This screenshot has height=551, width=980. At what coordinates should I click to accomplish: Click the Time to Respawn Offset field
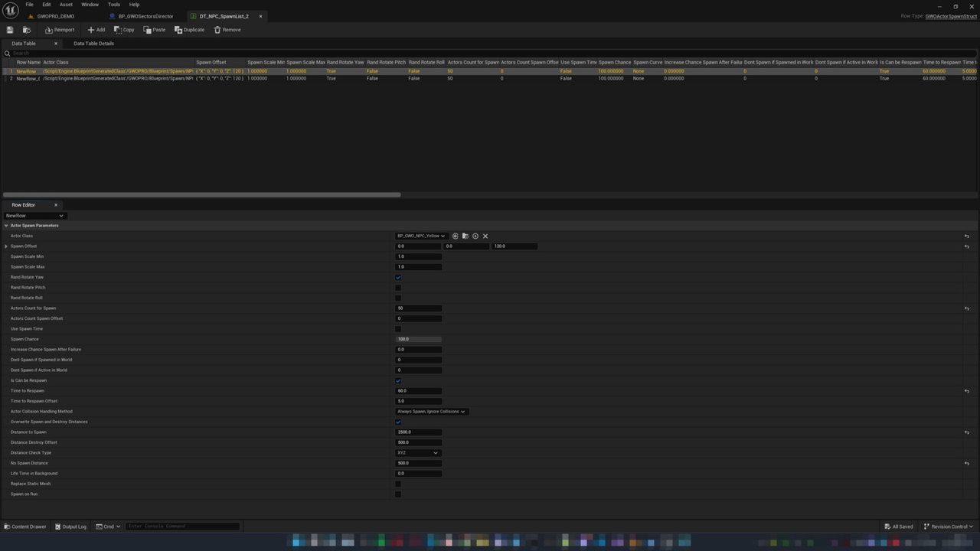pos(418,401)
